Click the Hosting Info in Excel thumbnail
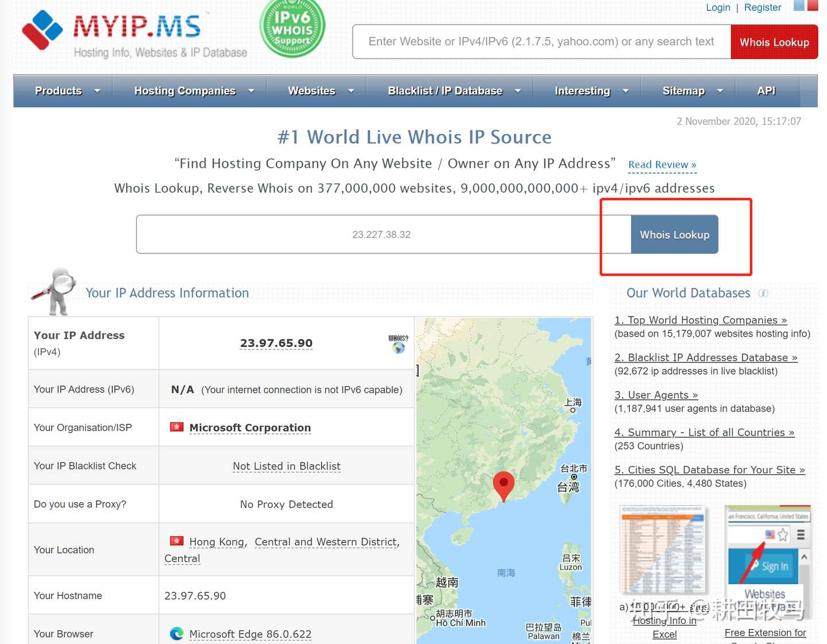This screenshot has height=644, width=827. coord(663,551)
